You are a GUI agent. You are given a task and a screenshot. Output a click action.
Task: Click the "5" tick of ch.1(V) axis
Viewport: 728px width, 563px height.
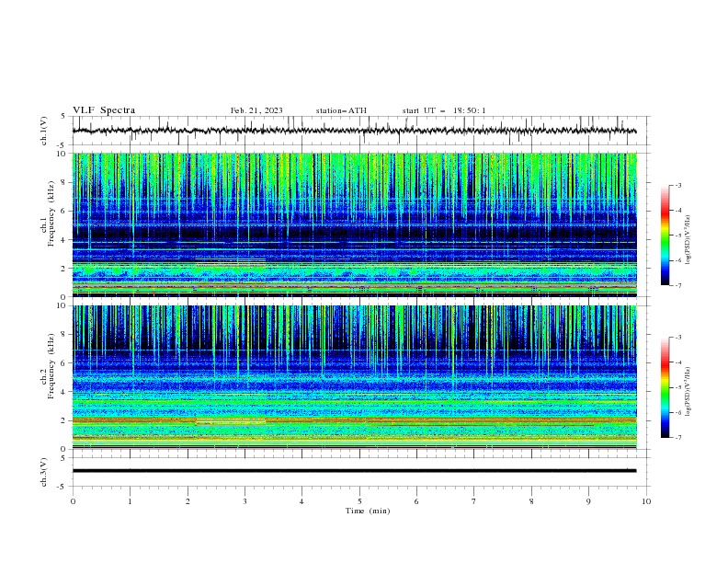tap(63, 117)
